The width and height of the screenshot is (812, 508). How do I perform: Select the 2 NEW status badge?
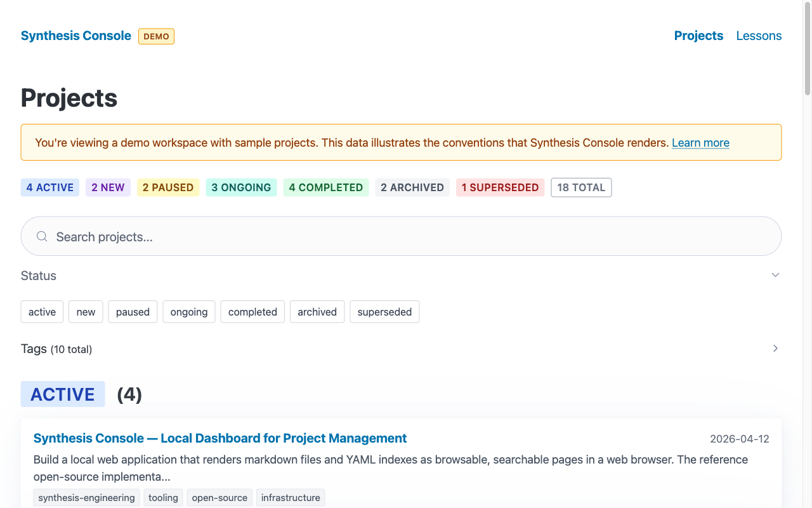108,187
